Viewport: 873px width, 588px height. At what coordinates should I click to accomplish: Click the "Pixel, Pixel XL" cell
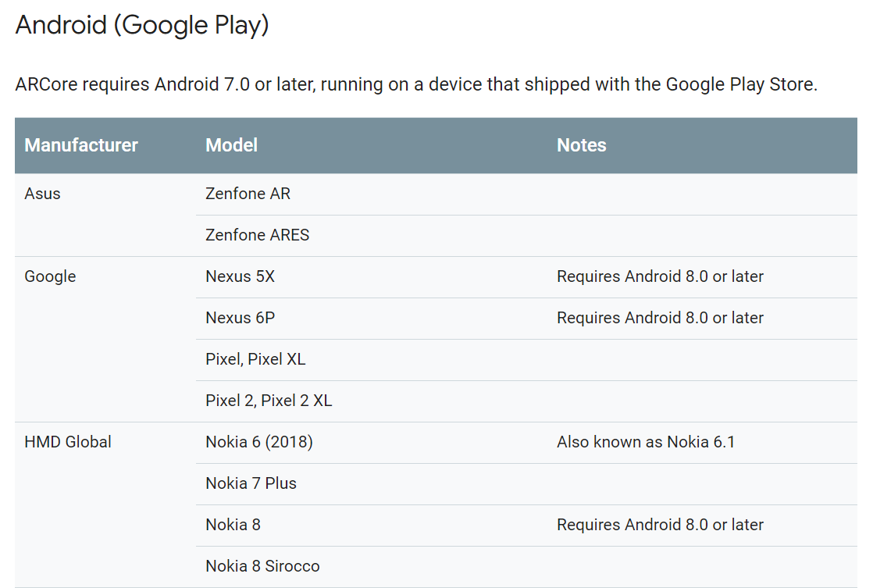255,359
